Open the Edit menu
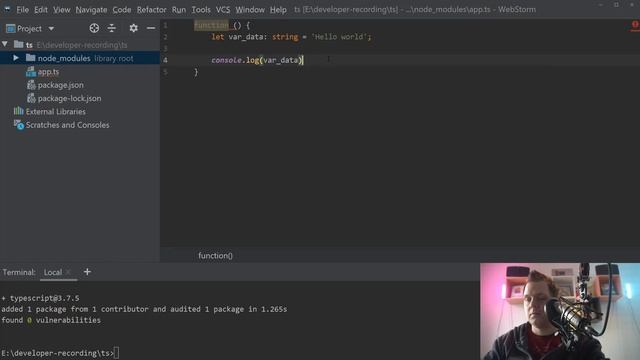The width and height of the screenshot is (640, 360). coord(40,9)
